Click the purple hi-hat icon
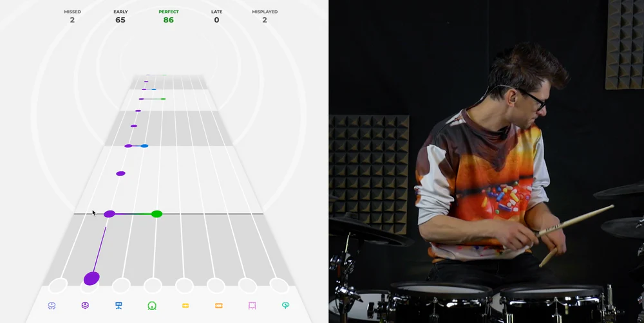Screen dimensions: 644x323 85,306
